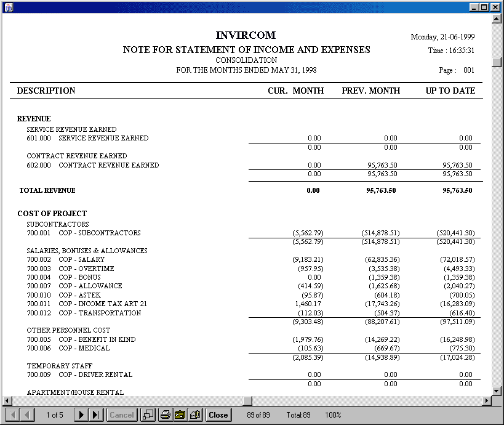Click the bold 95,763.50 up-to-date total revenue
504x425 pixels.
point(457,190)
